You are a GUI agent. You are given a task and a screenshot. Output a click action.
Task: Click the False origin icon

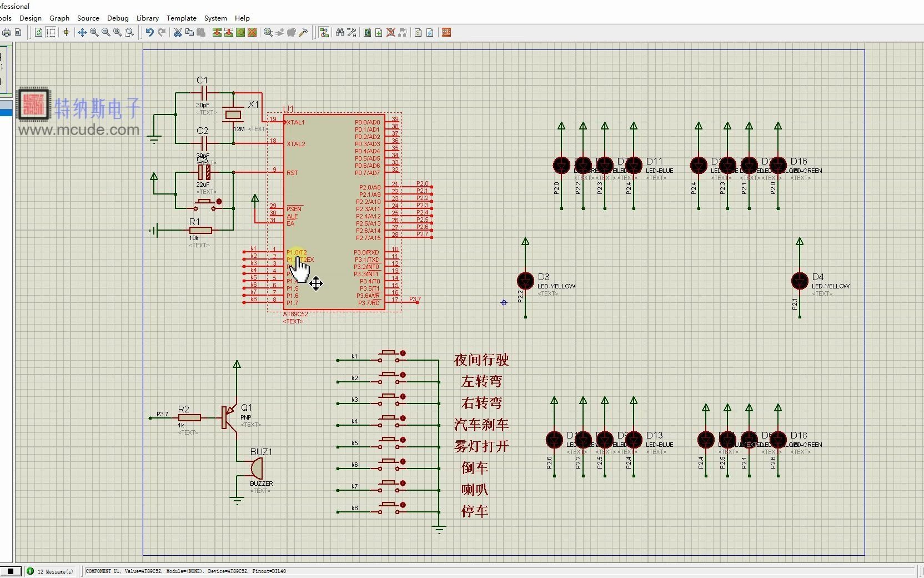tap(66, 32)
